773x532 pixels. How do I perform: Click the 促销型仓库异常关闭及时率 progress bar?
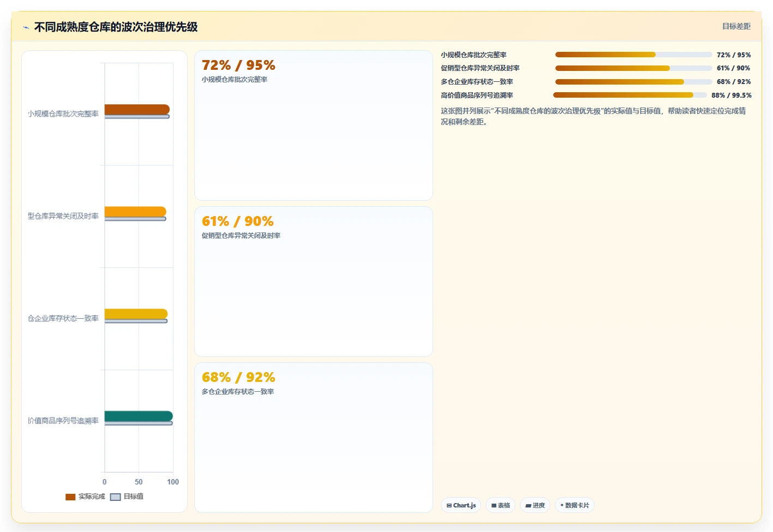pos(633,68)
